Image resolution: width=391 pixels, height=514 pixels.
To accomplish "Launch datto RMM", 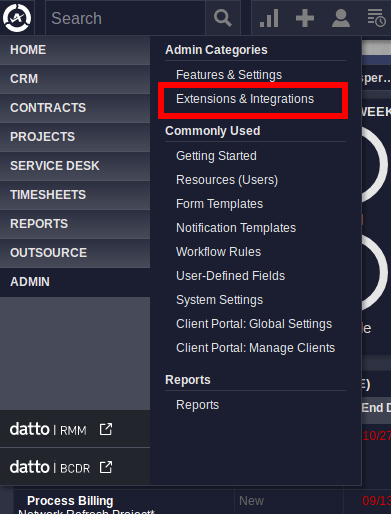I will [75, 429].
